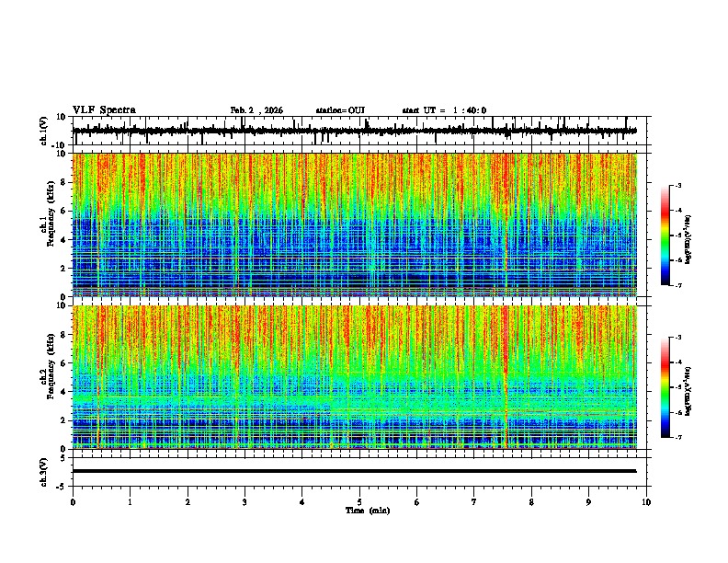Click the ch.2 spectrogram panel
728x563 pixels.
(x=355, y=377)
